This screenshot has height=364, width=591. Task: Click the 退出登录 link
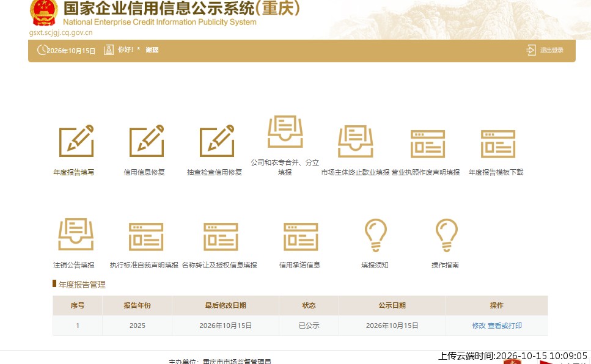(x=551, y=50)
